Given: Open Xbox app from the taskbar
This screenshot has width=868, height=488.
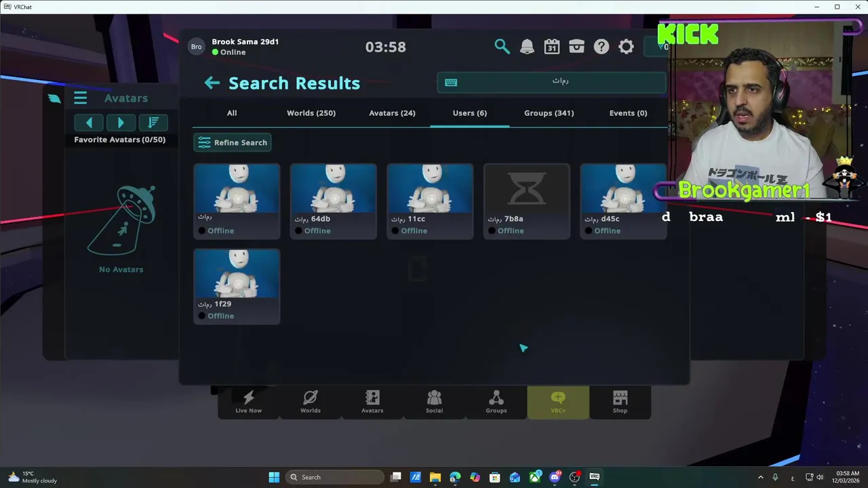Looking at the screenshot, I should [535, 477].
